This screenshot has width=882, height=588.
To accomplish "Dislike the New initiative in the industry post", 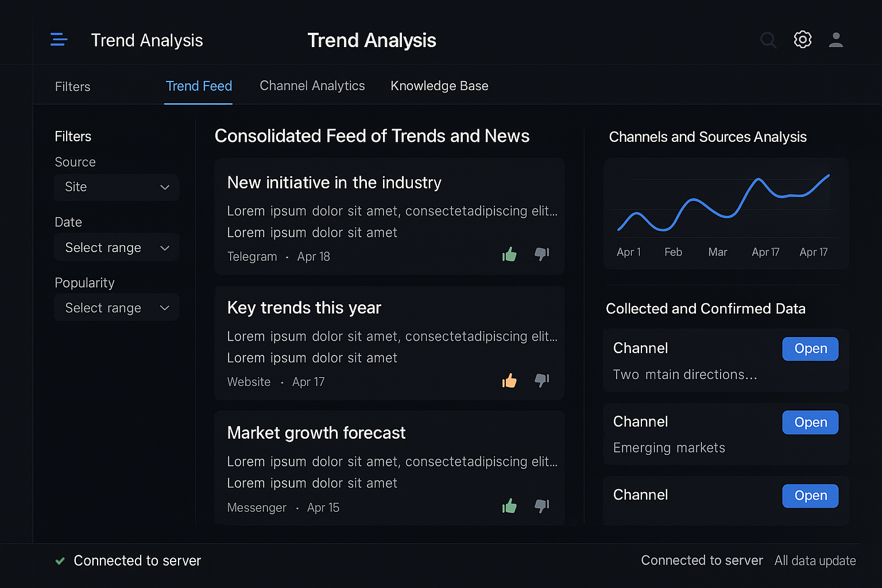I will click(541, 254).
